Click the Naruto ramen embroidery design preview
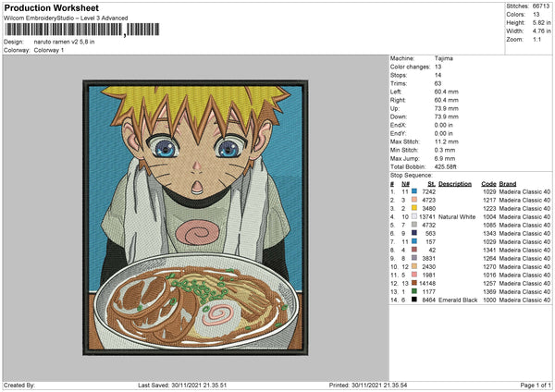The height and width of the screenshot is (392, 555). click(195, 217)
